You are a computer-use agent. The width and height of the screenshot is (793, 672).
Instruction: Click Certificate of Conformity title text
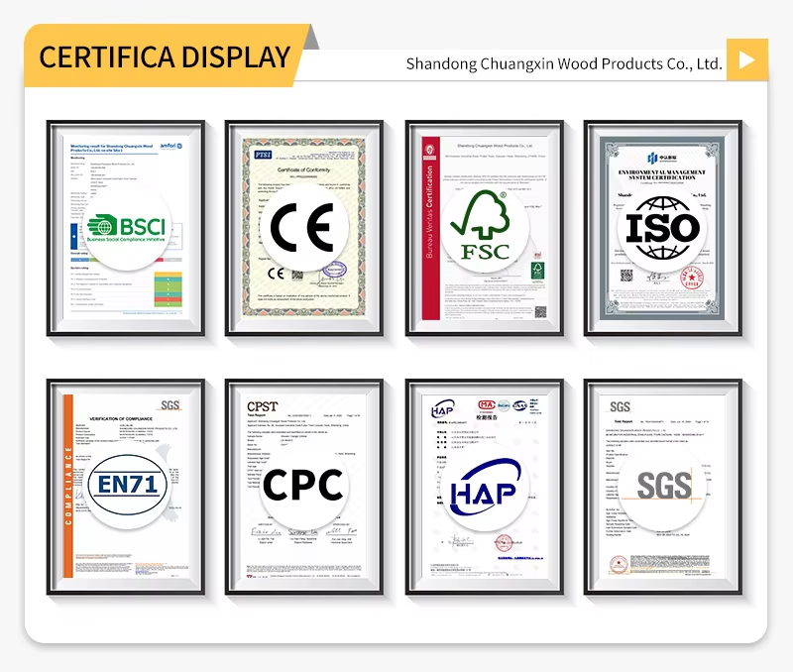click(x=303, y=169)
